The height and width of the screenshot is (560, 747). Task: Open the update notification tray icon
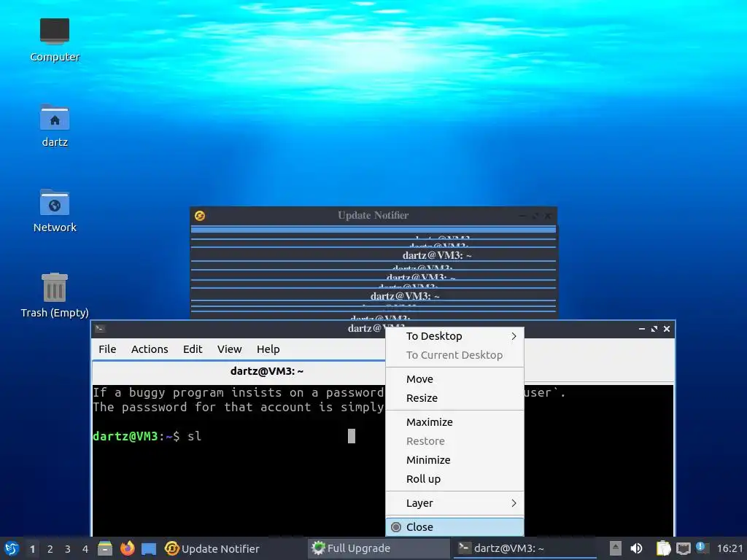pos(702,548)
